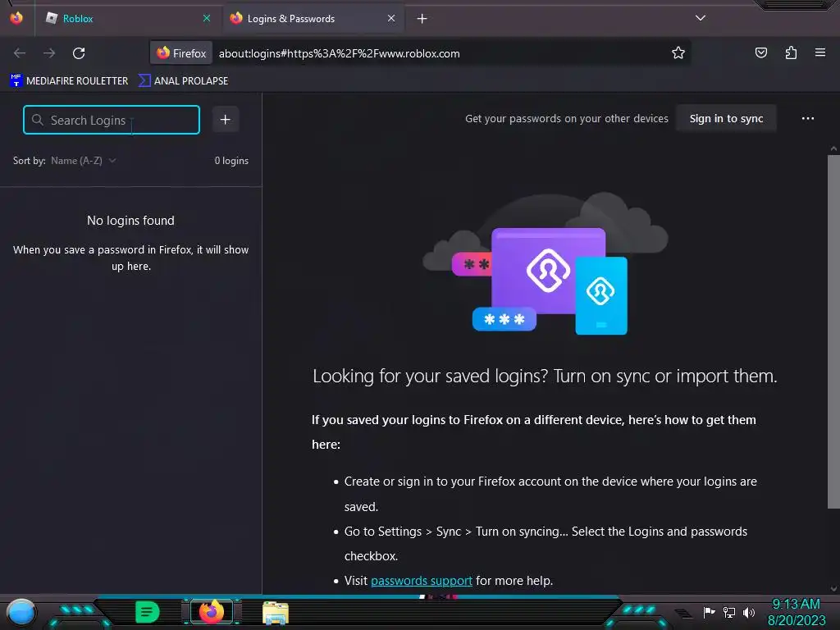Add a new login with plus button

tap(226, 120)
